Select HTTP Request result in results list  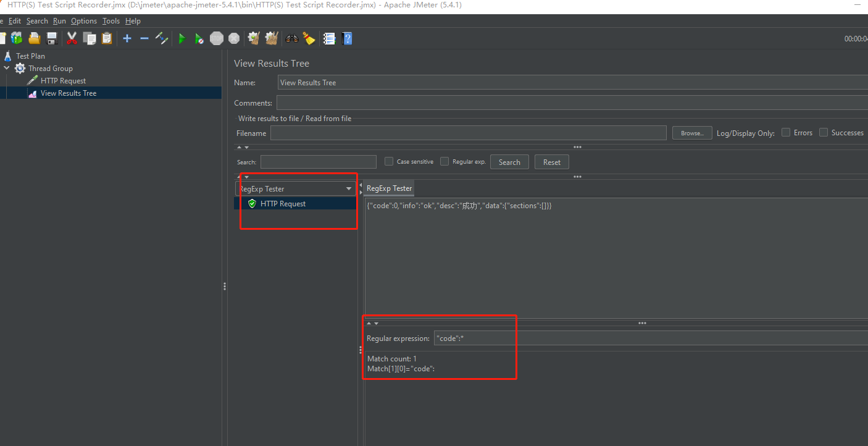(283, 203)
